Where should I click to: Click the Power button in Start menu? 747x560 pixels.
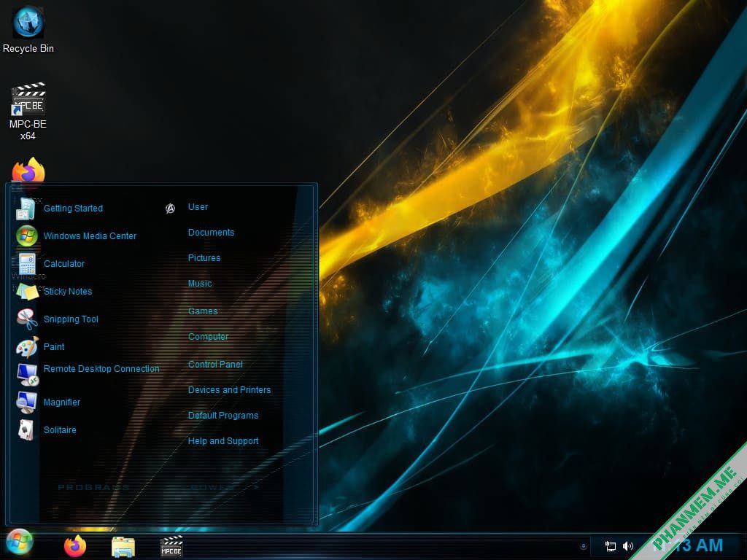214,487
